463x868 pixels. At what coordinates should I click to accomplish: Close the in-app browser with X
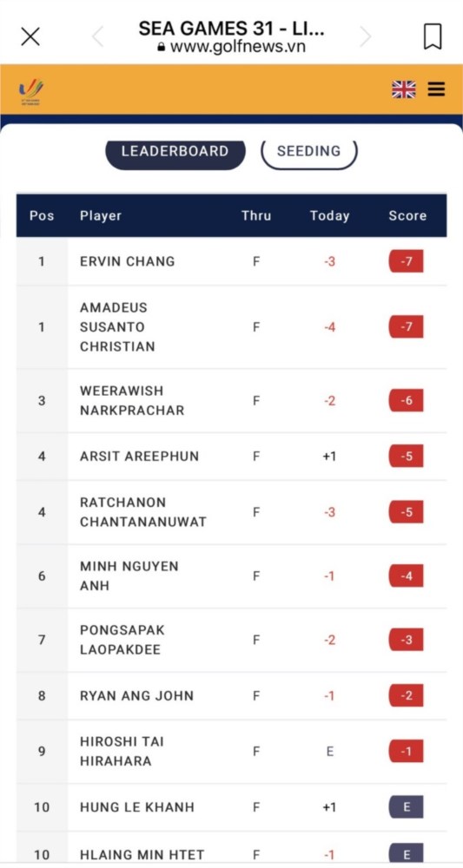(x=30, y=36)
